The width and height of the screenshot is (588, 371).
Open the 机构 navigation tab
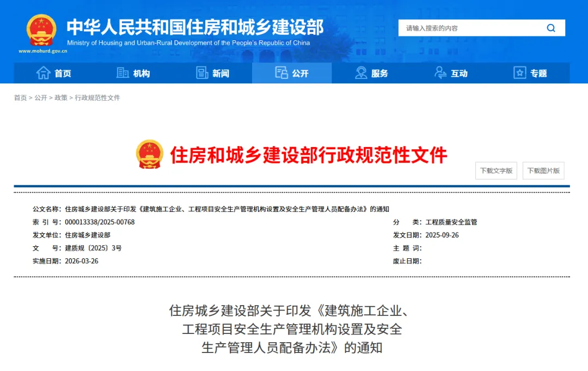(x=133, y=73)
